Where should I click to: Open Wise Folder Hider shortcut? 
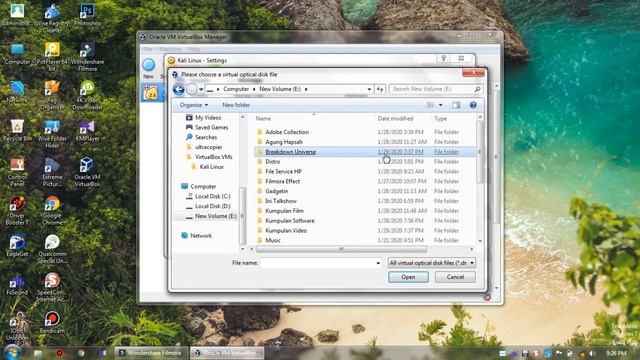[x=52, y=133]
